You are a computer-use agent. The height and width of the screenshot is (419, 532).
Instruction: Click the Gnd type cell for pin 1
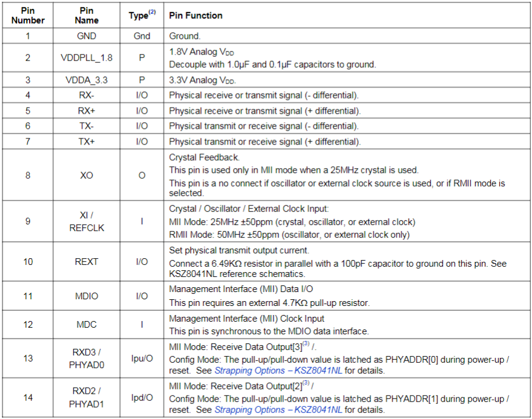(142, 36)
